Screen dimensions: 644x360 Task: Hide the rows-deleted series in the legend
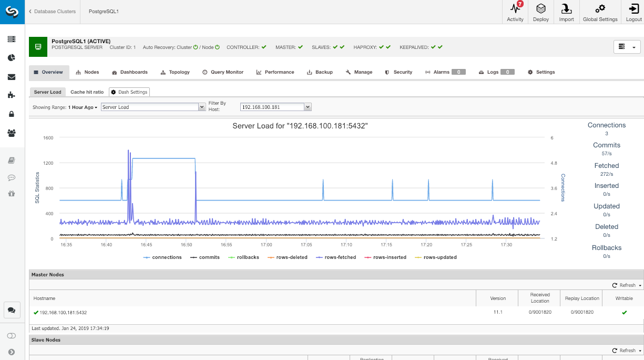click(288, 257)
